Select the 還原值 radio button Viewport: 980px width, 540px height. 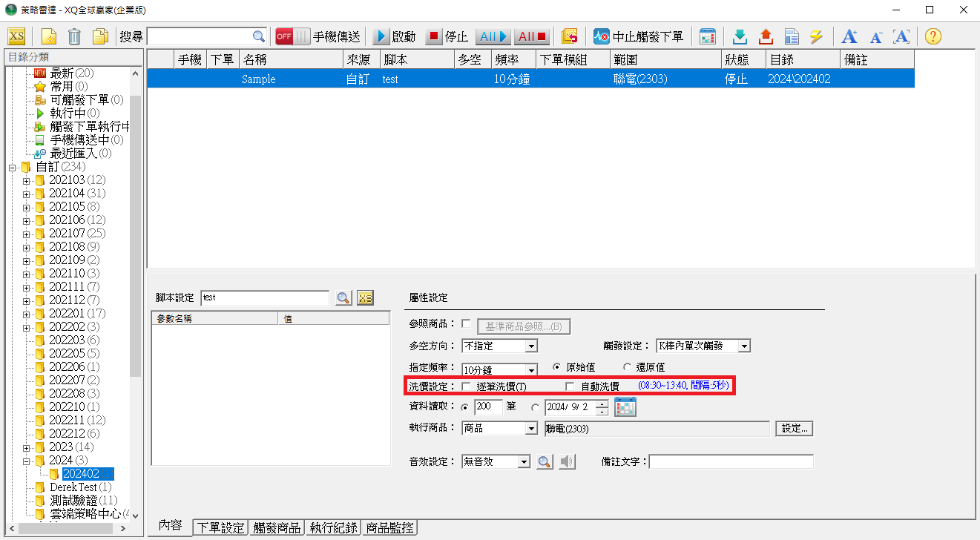627,366
